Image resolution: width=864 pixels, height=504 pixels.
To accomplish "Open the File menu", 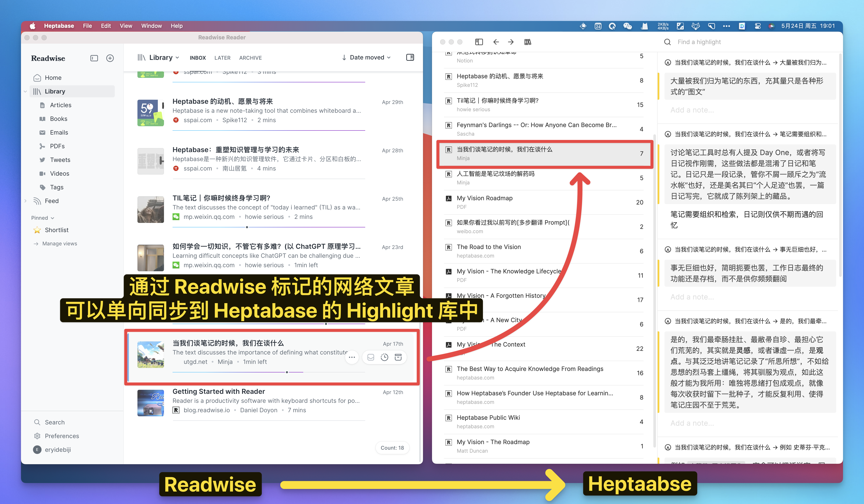I will pos(87,26).
